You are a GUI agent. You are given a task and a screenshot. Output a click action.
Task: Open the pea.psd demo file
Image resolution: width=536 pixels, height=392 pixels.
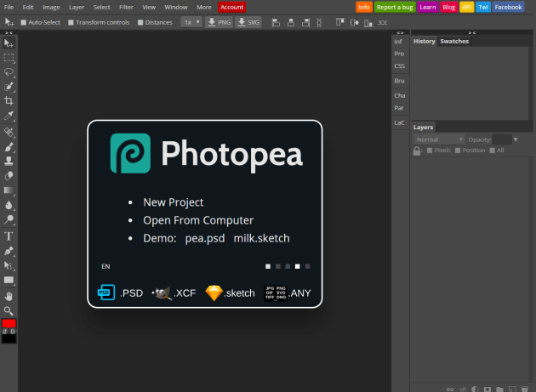tap(205, 239)
